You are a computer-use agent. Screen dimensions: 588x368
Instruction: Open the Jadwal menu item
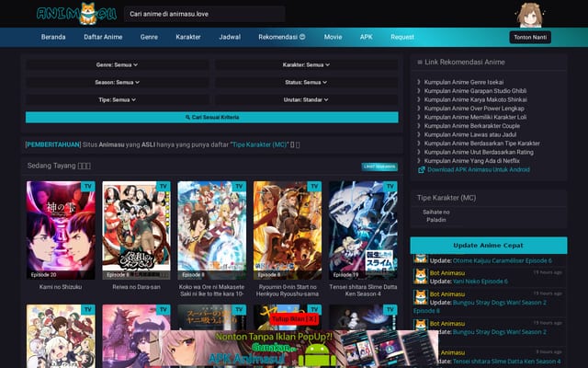(x=230, y=37)
